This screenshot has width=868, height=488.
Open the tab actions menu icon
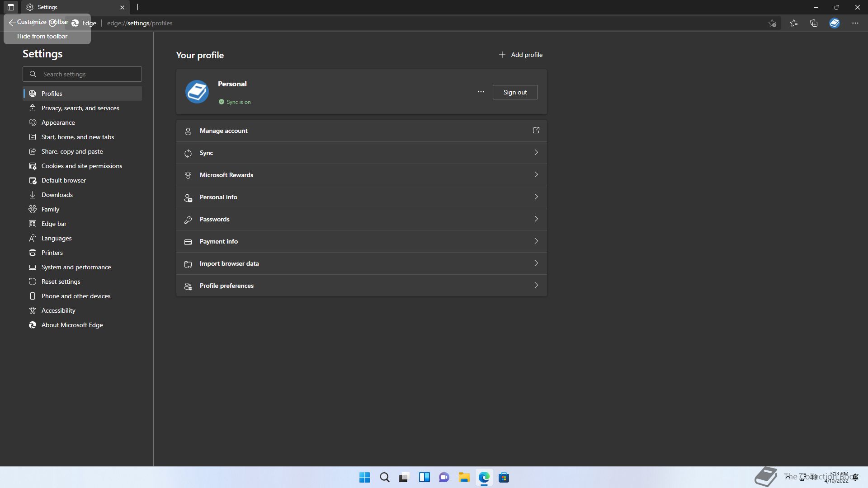(x=11, y=7)
